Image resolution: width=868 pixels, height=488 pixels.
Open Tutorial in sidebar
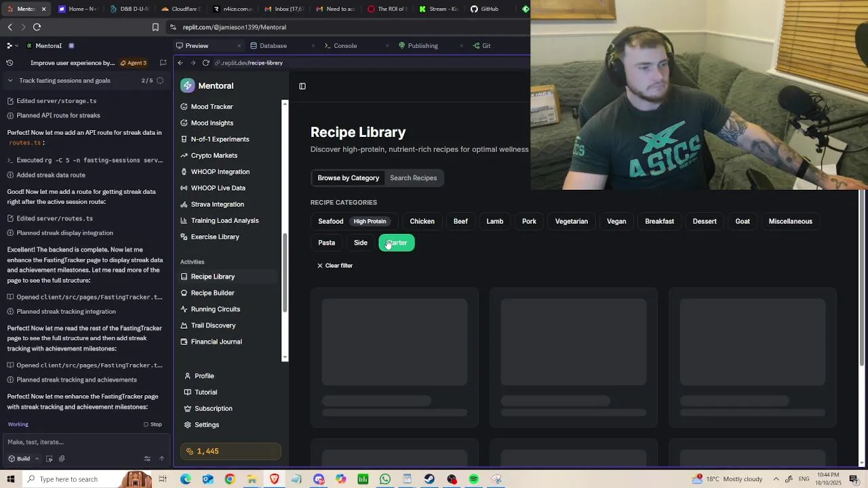tap(205, 392)
